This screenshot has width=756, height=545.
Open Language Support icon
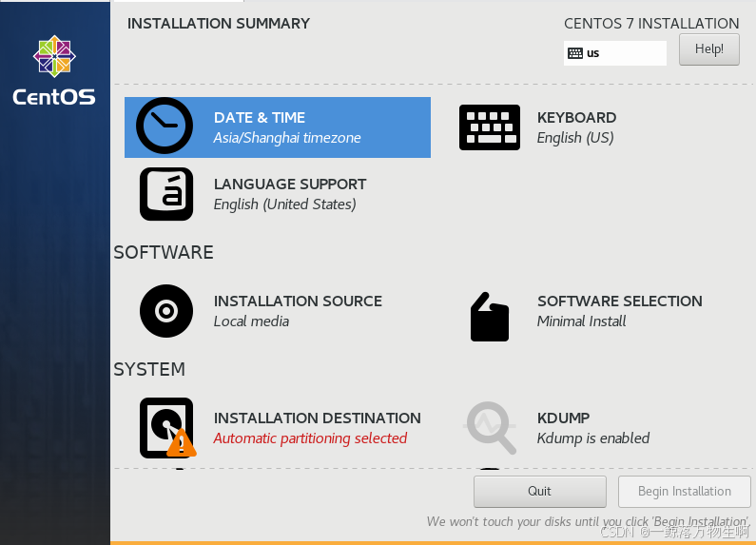[166, 194]
